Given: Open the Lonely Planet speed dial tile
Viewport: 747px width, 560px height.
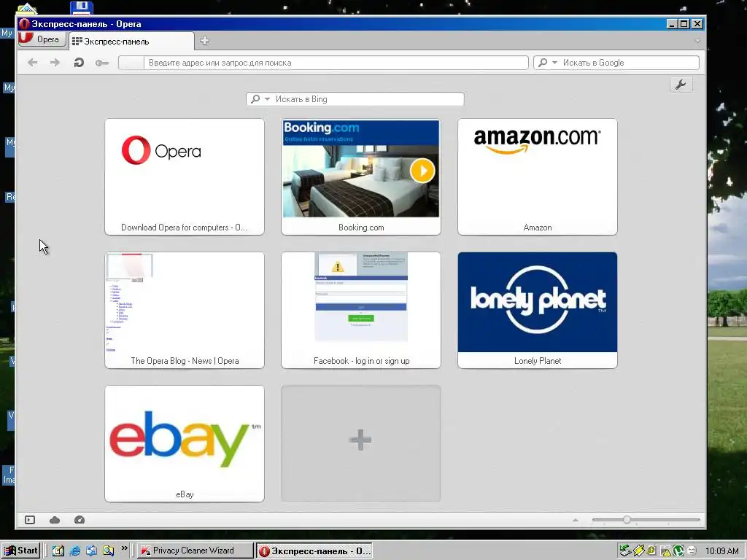Looking at the screenshot, I should click(538, 310).
